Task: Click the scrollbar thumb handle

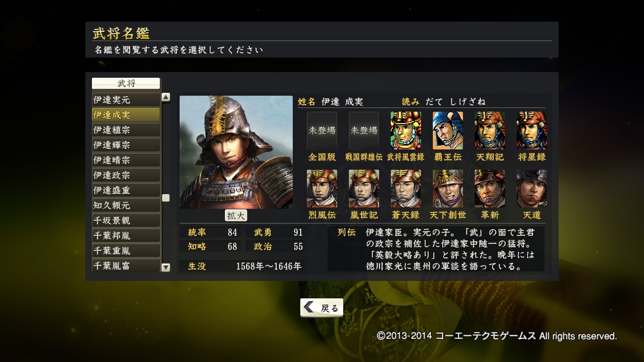Action: [x=166, y=198]
